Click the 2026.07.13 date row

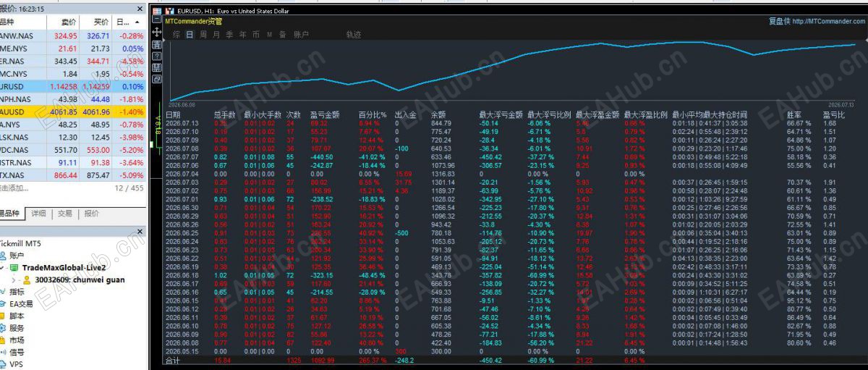[182, 123]
